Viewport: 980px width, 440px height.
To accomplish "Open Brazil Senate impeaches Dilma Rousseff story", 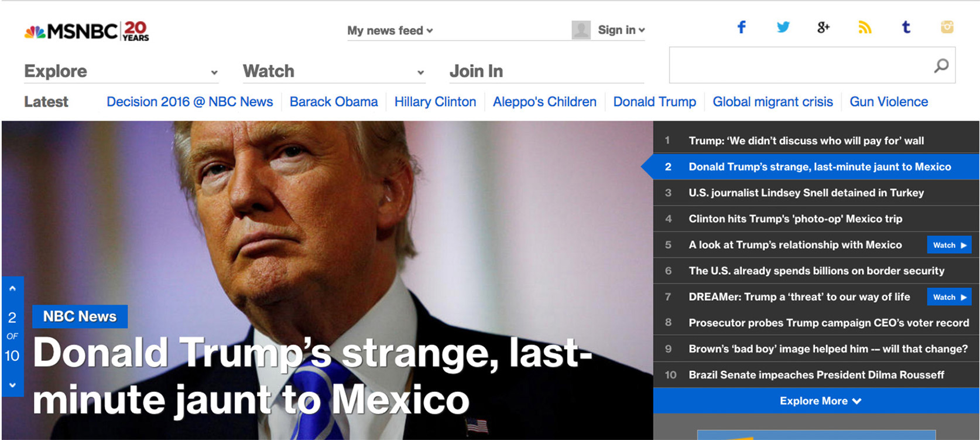I will point(816,375).
